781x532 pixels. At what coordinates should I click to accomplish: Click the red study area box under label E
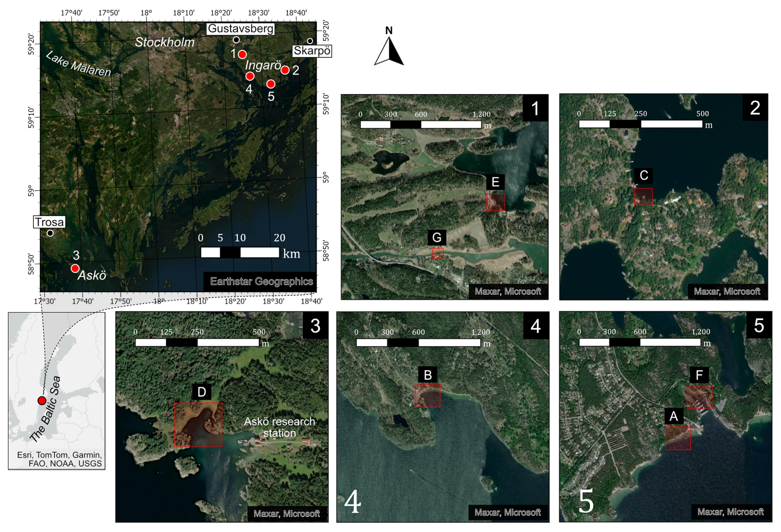click(495, 202)
